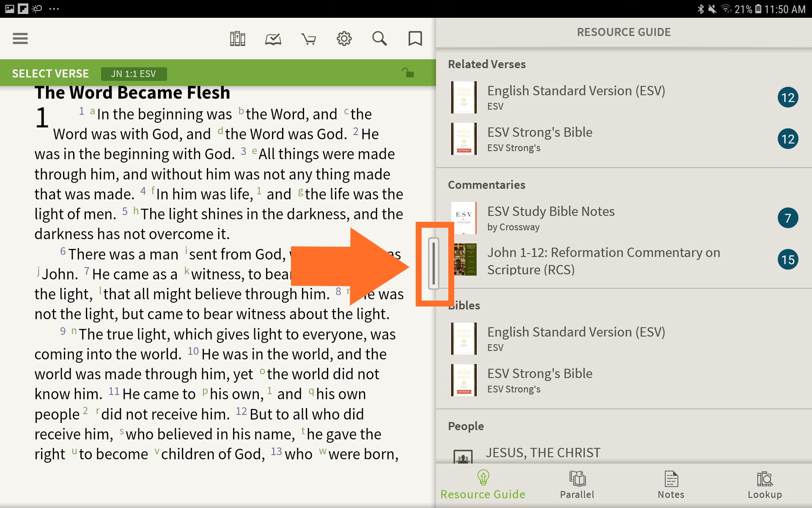
Task: Tap cross-reference letter d before 'the Word was God'
Action: [x=220, y=131]
